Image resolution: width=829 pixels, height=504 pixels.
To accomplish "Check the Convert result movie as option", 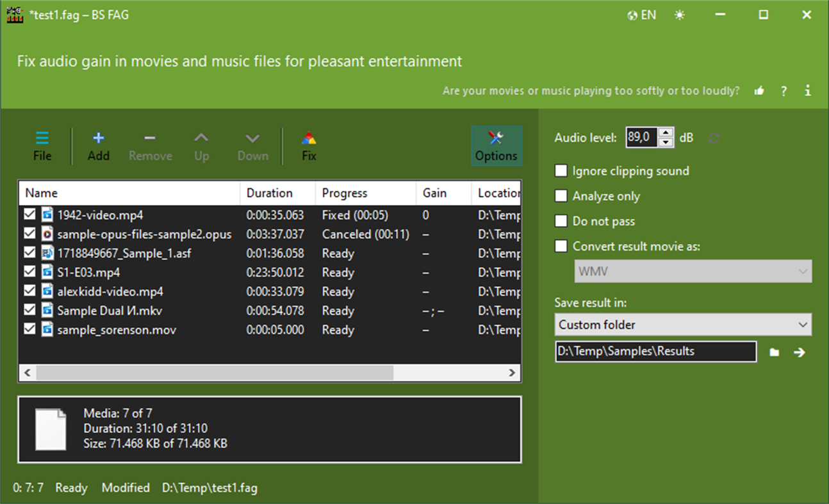I will click(x=561, y=246).
